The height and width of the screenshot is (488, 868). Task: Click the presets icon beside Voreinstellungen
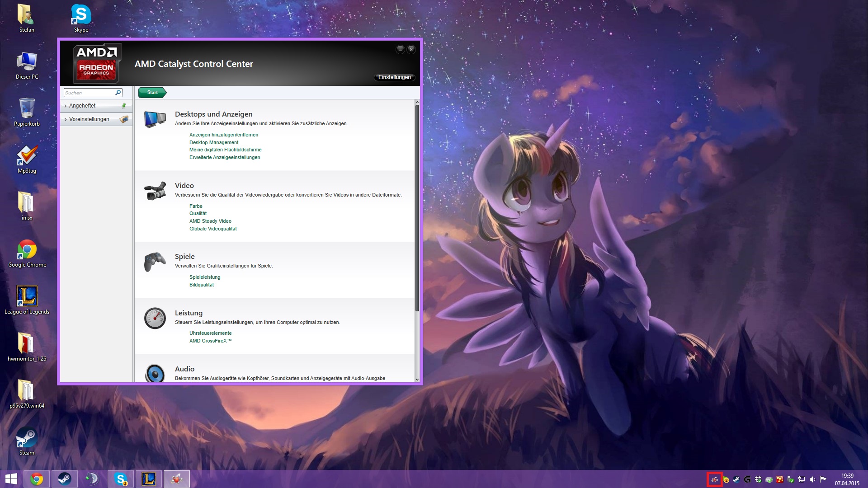(124, 119)
